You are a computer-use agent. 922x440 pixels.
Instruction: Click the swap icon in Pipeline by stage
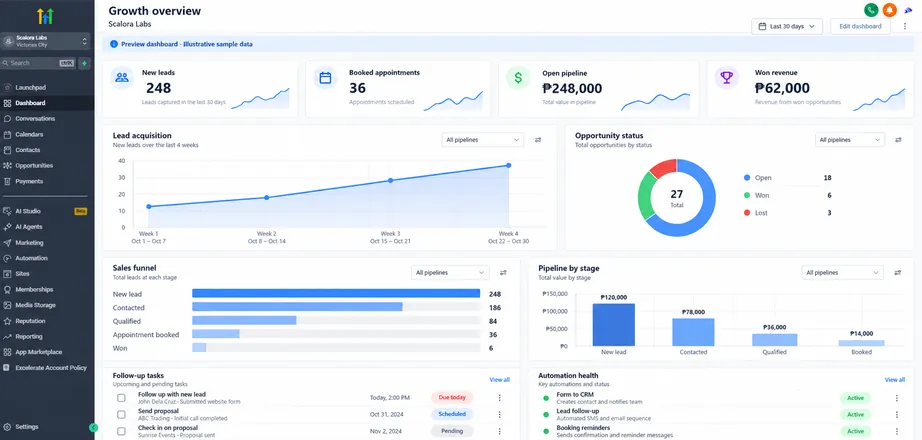point(898,272)
